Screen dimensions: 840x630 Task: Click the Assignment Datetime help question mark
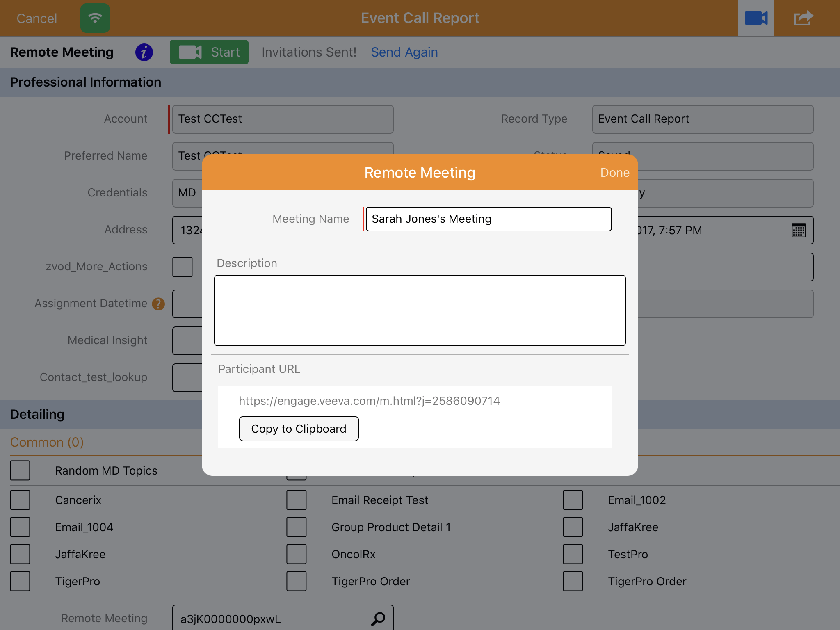point(158,304)
